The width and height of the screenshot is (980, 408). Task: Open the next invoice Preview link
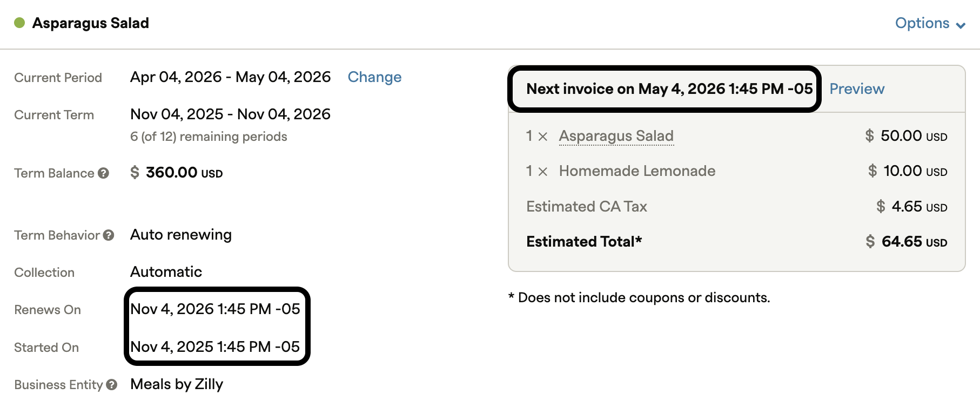(856, 89)
